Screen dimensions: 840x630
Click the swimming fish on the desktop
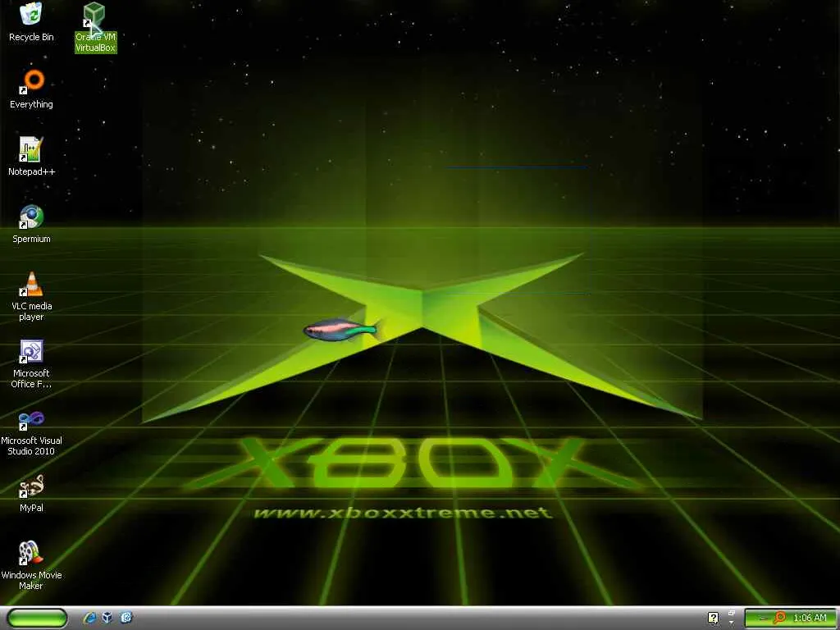click(342, 330)
